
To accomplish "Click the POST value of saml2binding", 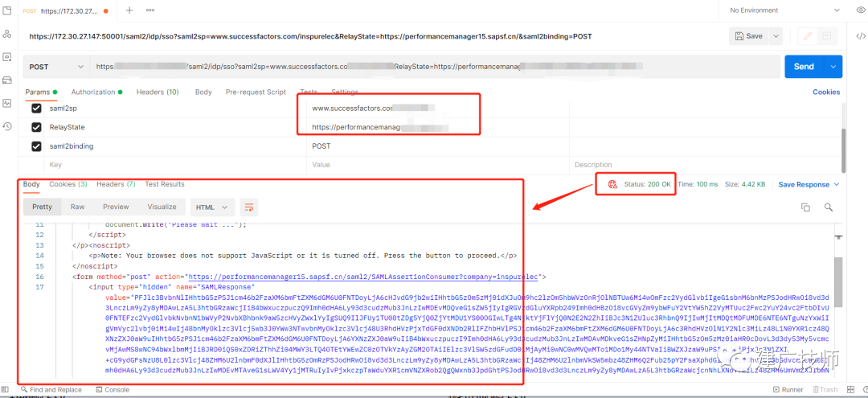I will 321,146.
